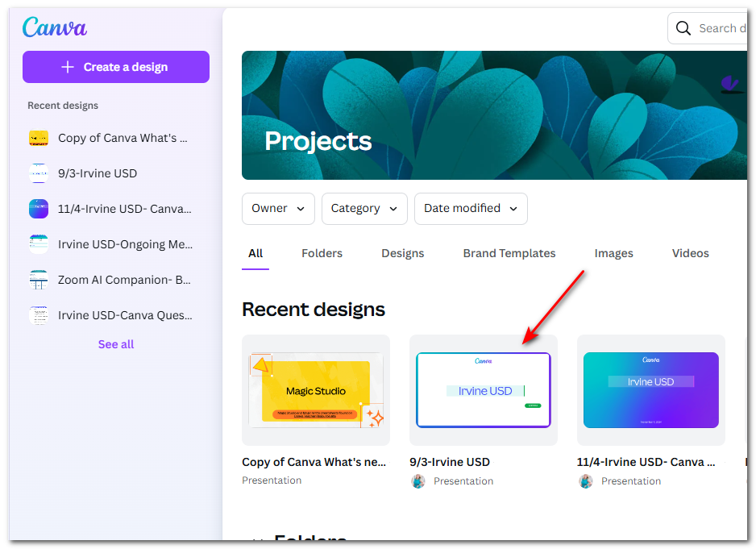
Task: Click the purple icon on Projects banner
Action: 730,84
